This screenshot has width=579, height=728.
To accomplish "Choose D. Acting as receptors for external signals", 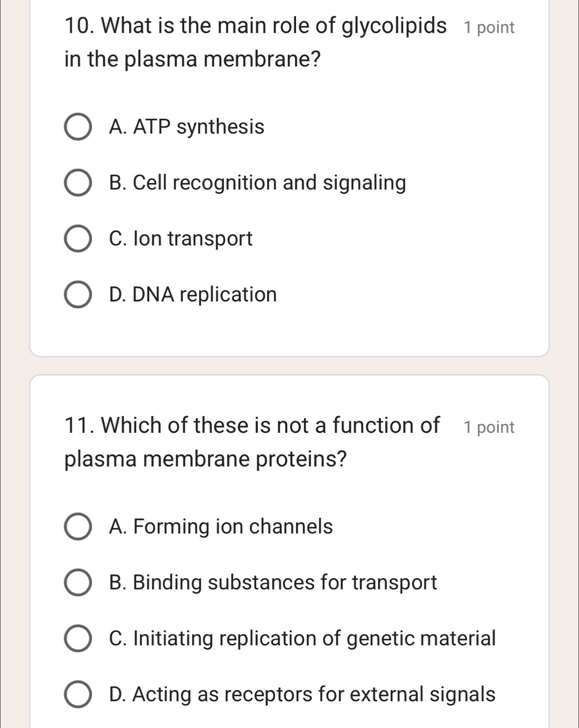I will (77, 694).
